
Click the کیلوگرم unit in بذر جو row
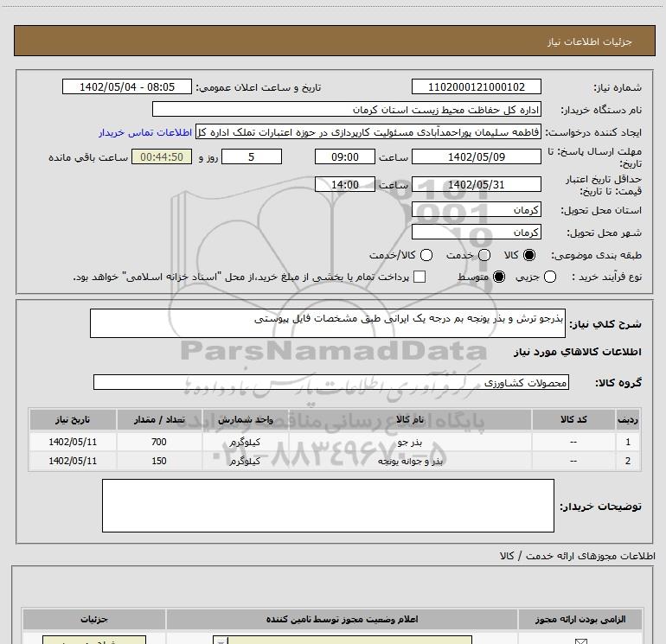click(245, 442)
